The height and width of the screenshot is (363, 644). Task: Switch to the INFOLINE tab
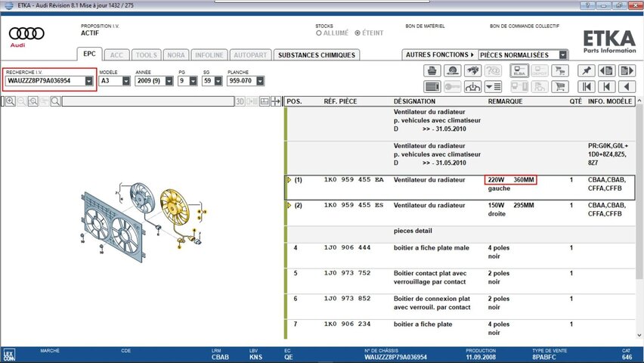pos(209,55)
